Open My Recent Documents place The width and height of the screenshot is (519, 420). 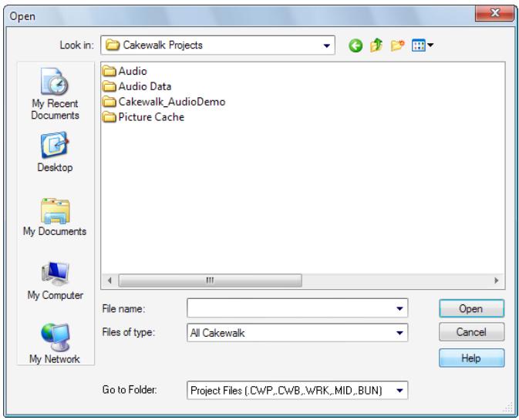pyautogui.click(x=55, y=94)
